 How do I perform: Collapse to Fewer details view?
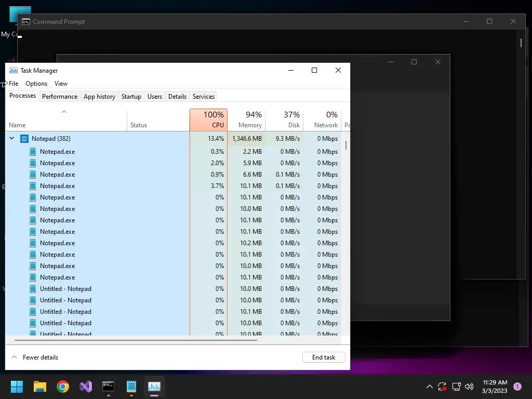[35, 357]
